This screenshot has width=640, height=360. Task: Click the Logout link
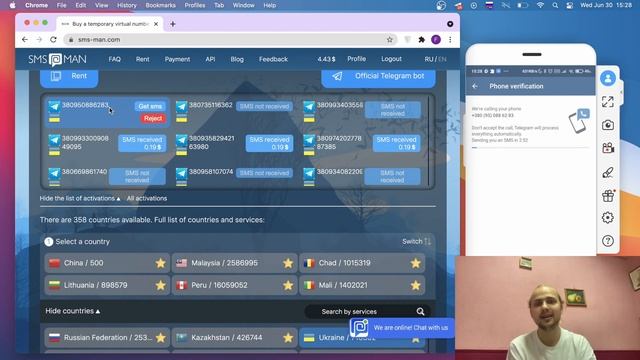click(391, 59)
